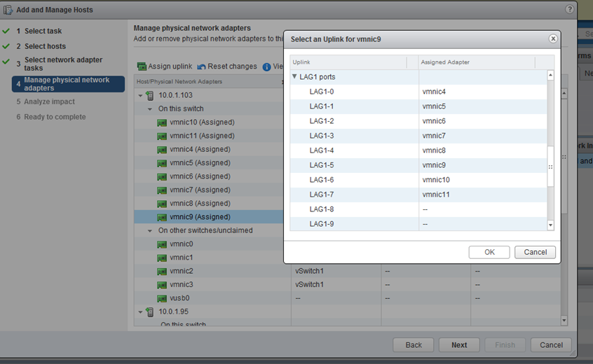Screen dimensions: 593x364
Task: Click adapter list scroll down arrow
Action: coord(564,321)
